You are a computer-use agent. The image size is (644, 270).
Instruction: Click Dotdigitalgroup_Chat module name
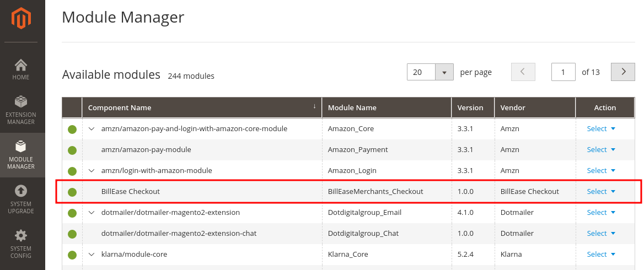pos(363,233)
